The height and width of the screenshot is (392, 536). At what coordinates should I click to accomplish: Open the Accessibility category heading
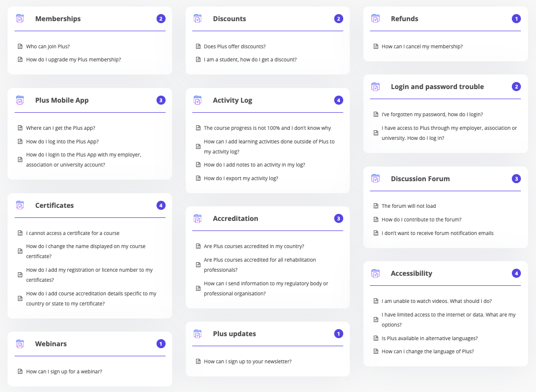pos(411,273)
